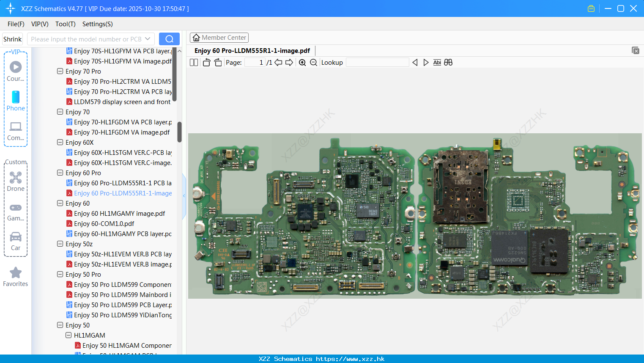The width and height of the screenshot is (644, 363).
Task: Open the File(F) menu
Action: (16, 24)
